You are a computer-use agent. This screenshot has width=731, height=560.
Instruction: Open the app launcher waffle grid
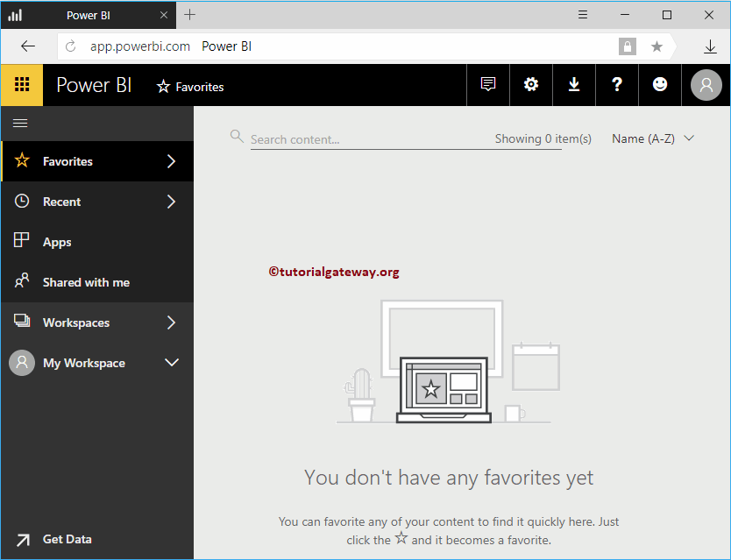click(x=22, y=85)
